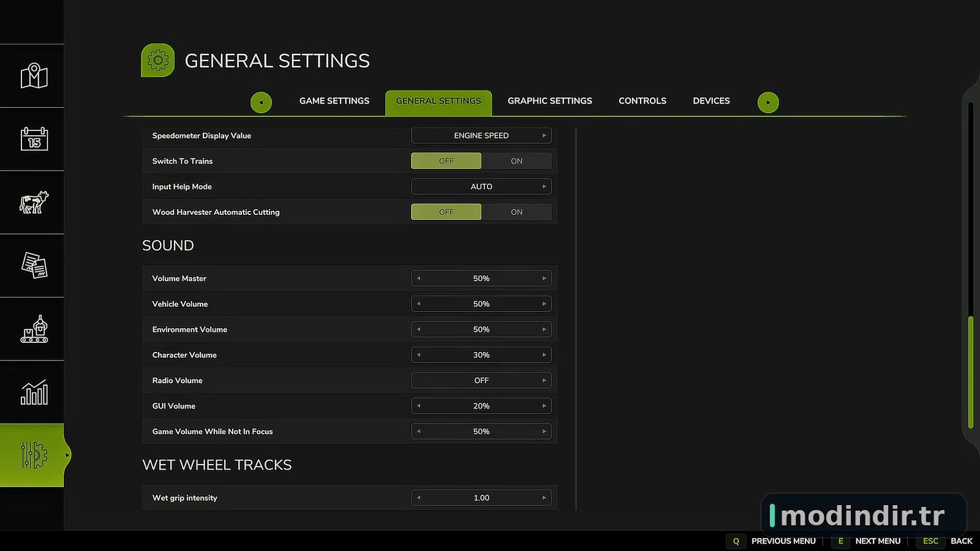This screenshot has height=551, width=980.
Task: Change Input Help Mode with right arrow
Action: pyautogui.click(x=544, y=187)
